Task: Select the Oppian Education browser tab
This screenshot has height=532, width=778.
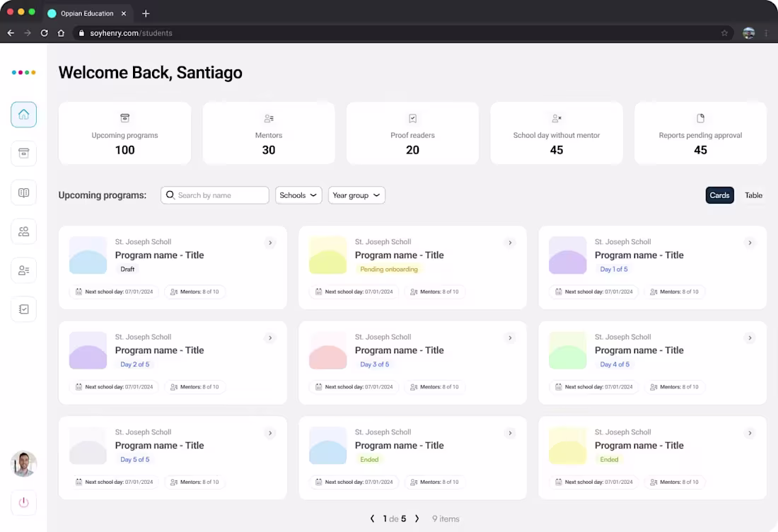Action: point(87,13)
